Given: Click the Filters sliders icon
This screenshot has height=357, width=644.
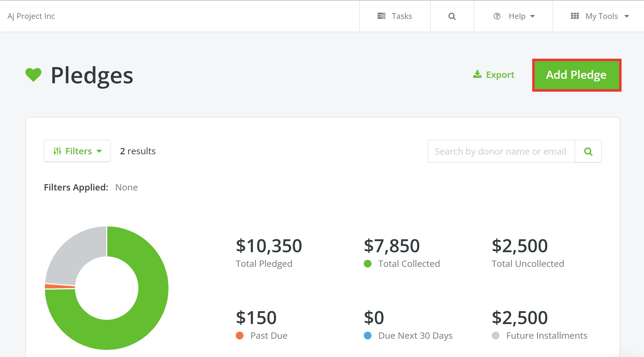Looking at the screenshot, I should [x=57, y=151].
